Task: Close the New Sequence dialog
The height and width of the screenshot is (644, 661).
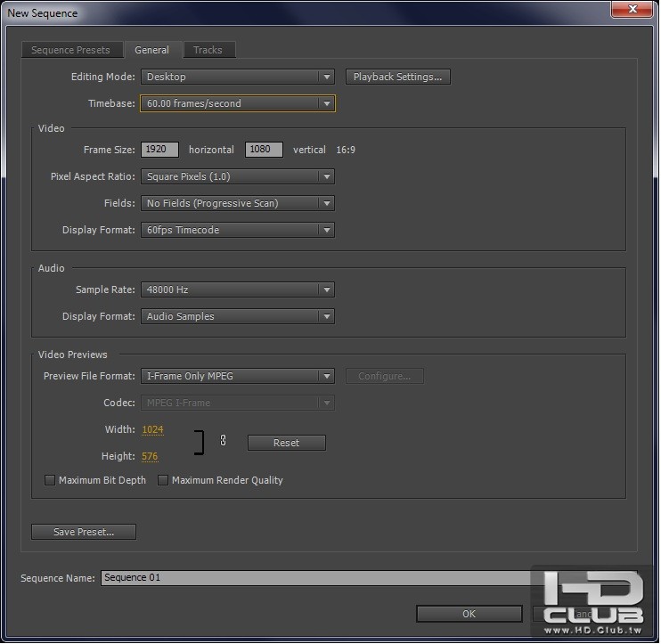Action: 632,9
